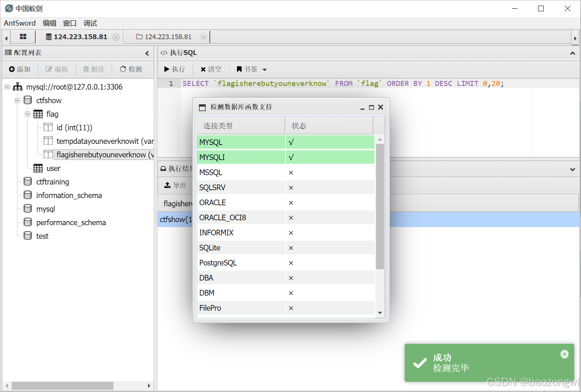Select the ORACLE_OCI8 row in dialog
The image size is (581, 392).
click(x=286, y=217)
